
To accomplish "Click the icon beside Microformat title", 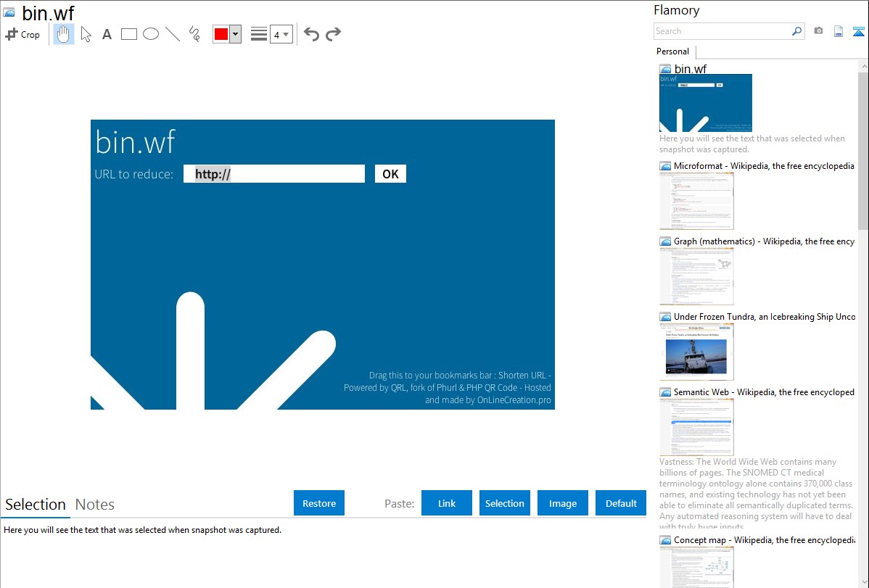I will (665, 166).
